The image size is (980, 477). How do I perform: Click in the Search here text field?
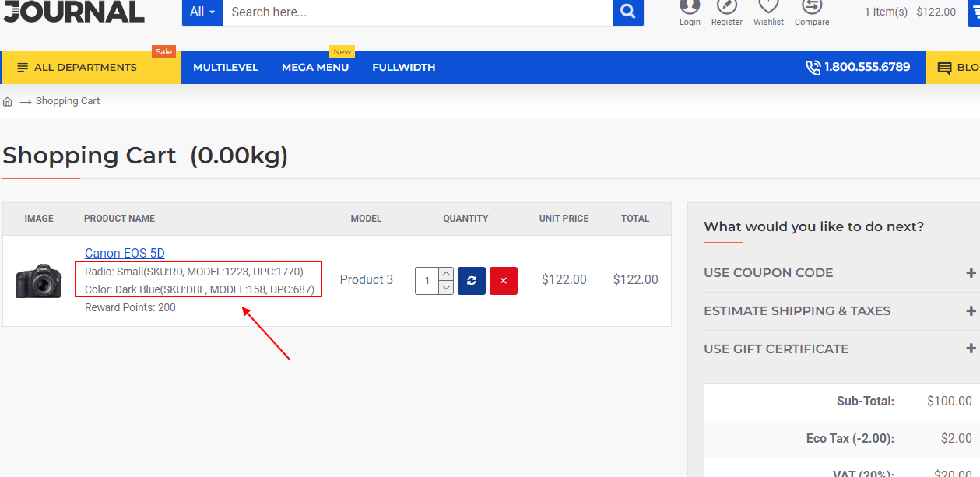pyautogui.click(x=417, y=12)
